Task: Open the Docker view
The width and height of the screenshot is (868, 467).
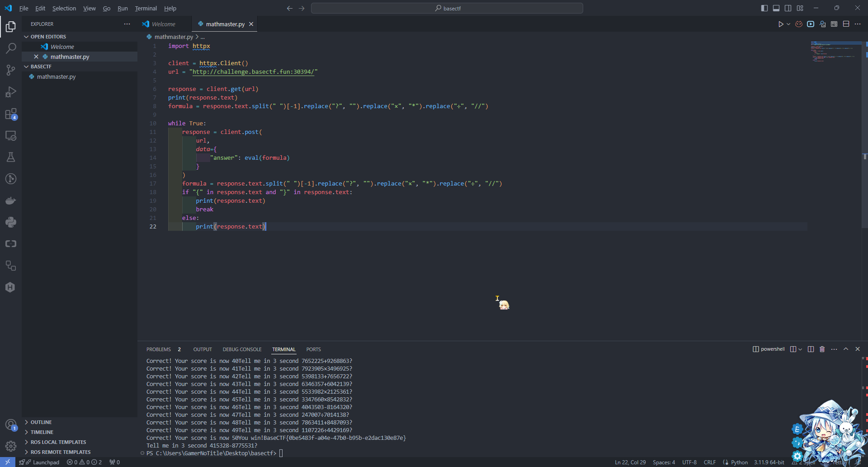Action: tap(11, 200)
